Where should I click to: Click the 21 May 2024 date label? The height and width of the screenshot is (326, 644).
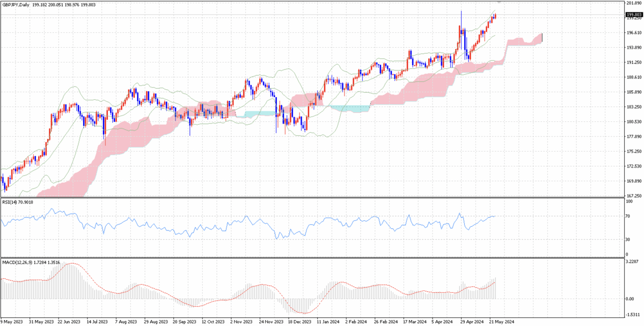click(501, 322)
